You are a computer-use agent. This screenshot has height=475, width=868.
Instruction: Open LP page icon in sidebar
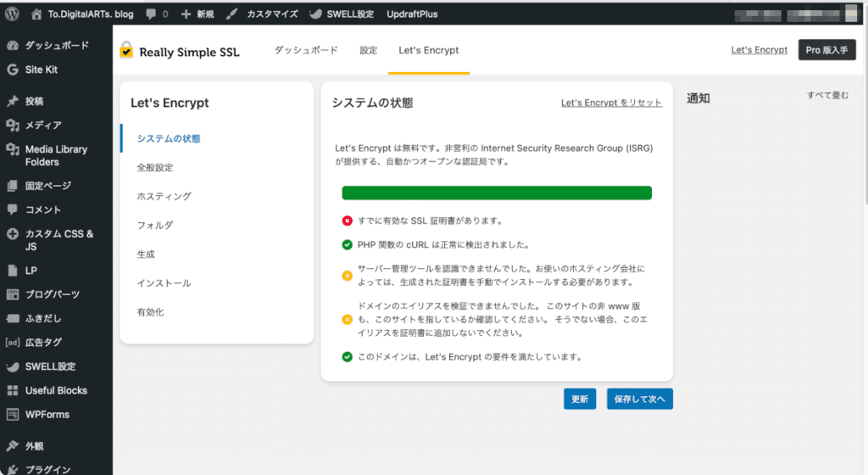[12, 271]
